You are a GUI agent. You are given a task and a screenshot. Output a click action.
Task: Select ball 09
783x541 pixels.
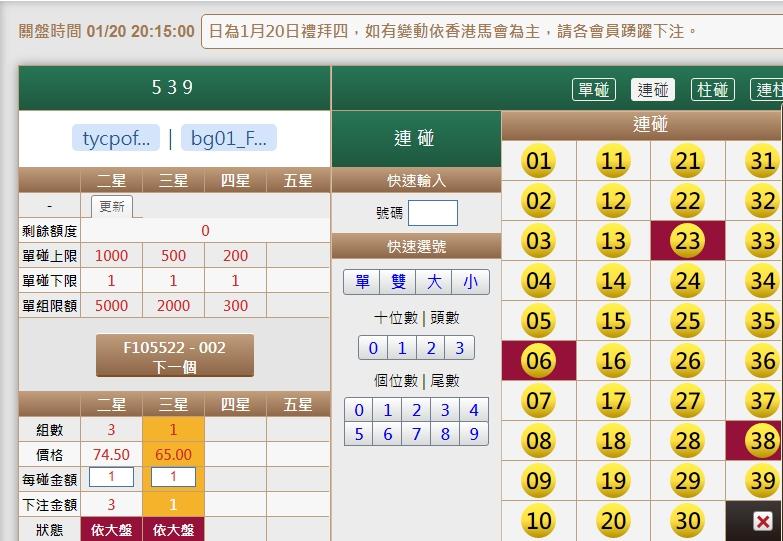pyautogui.click(x=538, y=481)
